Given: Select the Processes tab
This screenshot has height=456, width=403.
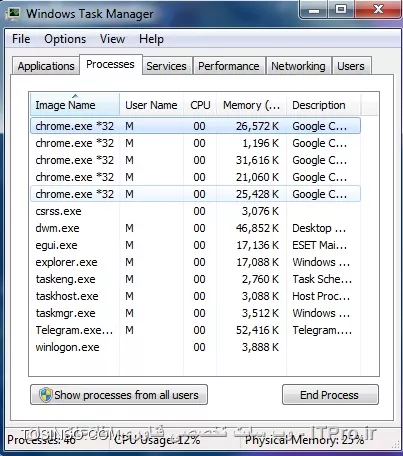Looking at the screenshot, I should (x=110, y=64).
